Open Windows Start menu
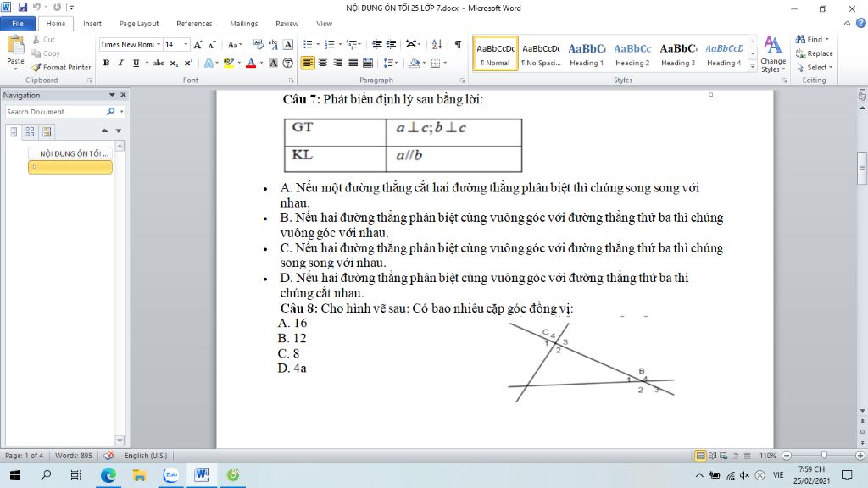Viewport: 868px width, 488px height. tap(15, 474)
